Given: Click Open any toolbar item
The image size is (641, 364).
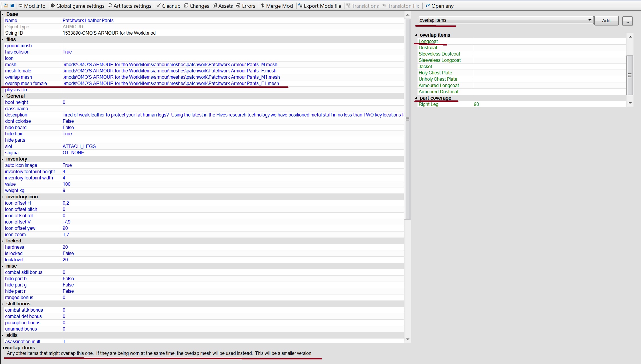Looking at the screenshot, I should pos(440,6).
